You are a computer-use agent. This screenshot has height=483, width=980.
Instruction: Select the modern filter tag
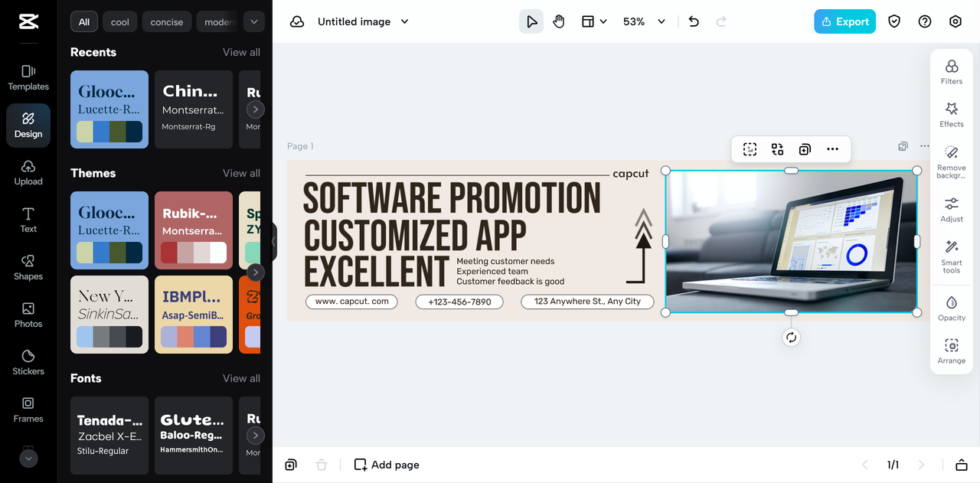click(217, 21)
